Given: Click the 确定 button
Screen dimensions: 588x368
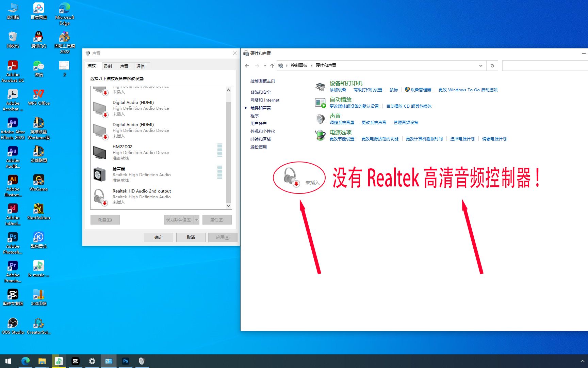Looking at the screenshot, I should [x=159, y=237].
